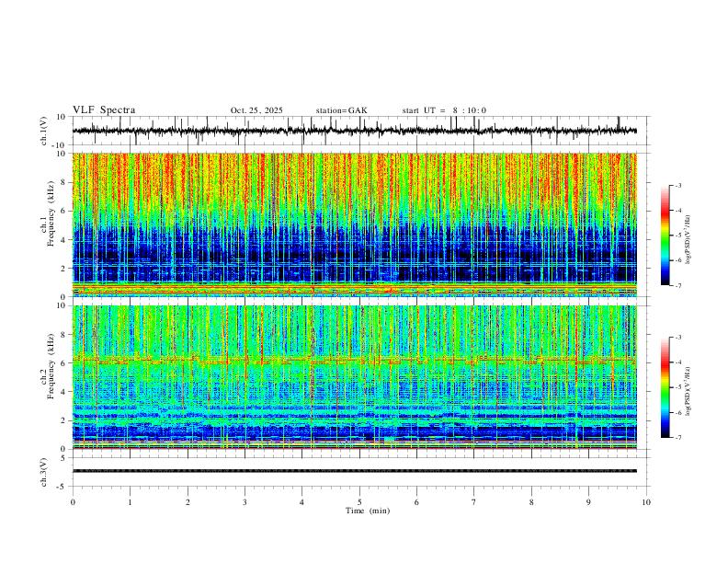The width and height of the screenshot is (728, 563).
Task: Click the ch.2 spectrogram "2" kHz tick label
Action: [x=63, y=420]
